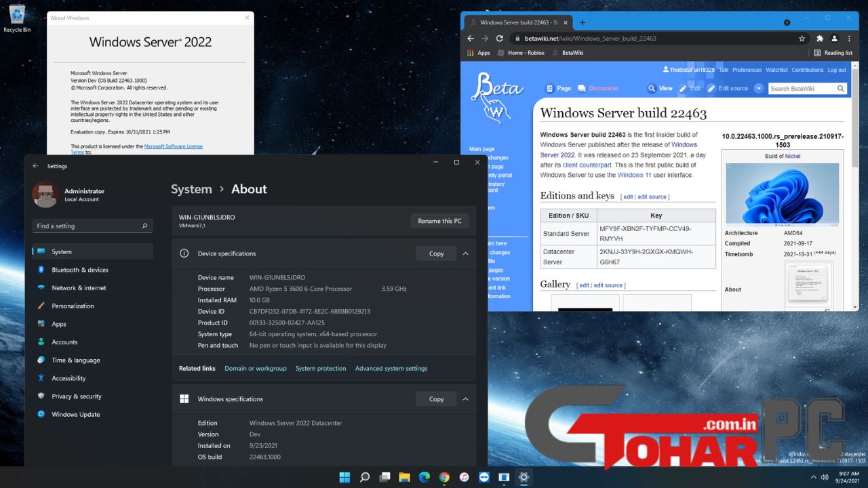Open Network & internet settings
Screen dimensions: 868x488
click(92, 288)
